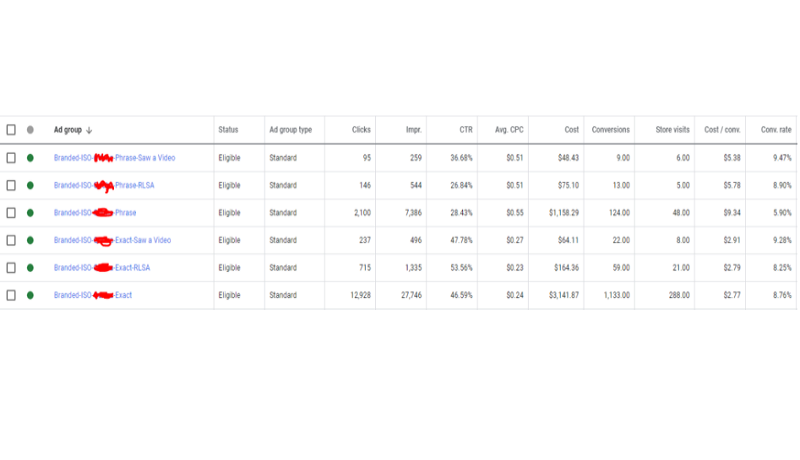800x460 pixels.
Task: Click green status dot for the 2,100-clicks row
Action: [30, 213]
